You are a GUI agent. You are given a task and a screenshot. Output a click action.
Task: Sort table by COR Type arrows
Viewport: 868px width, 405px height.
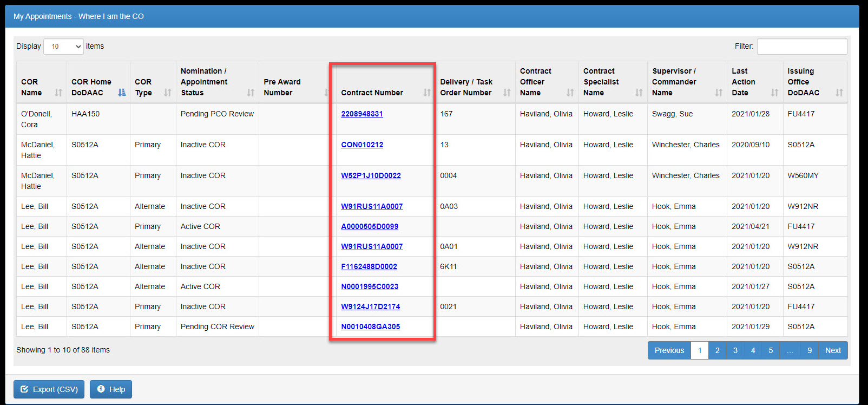coord(168,93)
